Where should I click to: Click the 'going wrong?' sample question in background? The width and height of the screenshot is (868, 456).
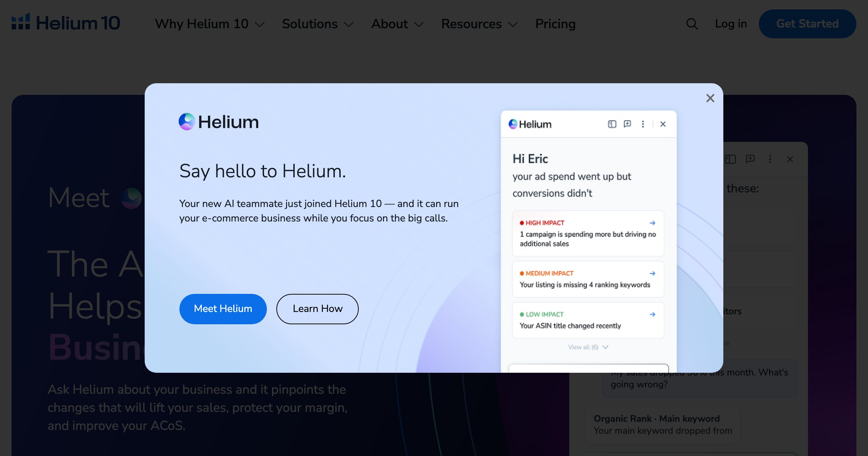click(639, 384)
